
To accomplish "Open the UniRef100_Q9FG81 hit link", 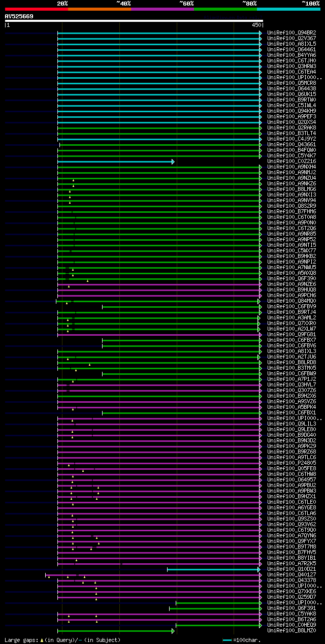I will click(291, 334).
